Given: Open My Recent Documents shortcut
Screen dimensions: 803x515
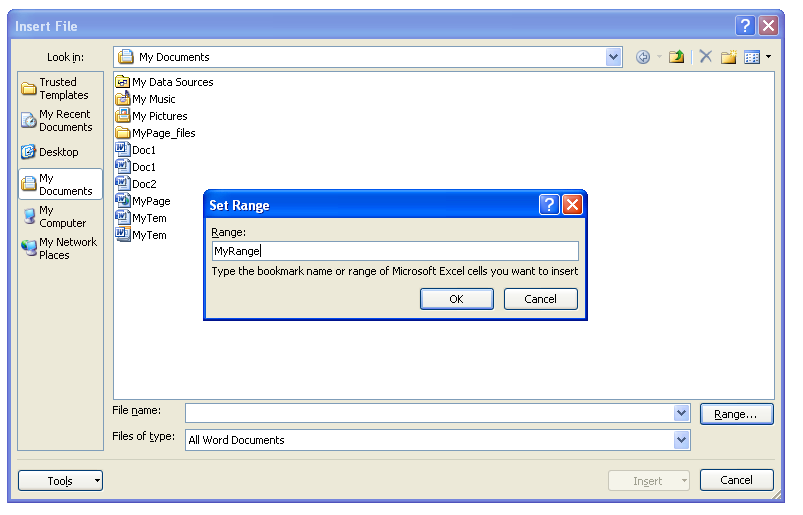Looking at the screenshot, I should (60, 120).
